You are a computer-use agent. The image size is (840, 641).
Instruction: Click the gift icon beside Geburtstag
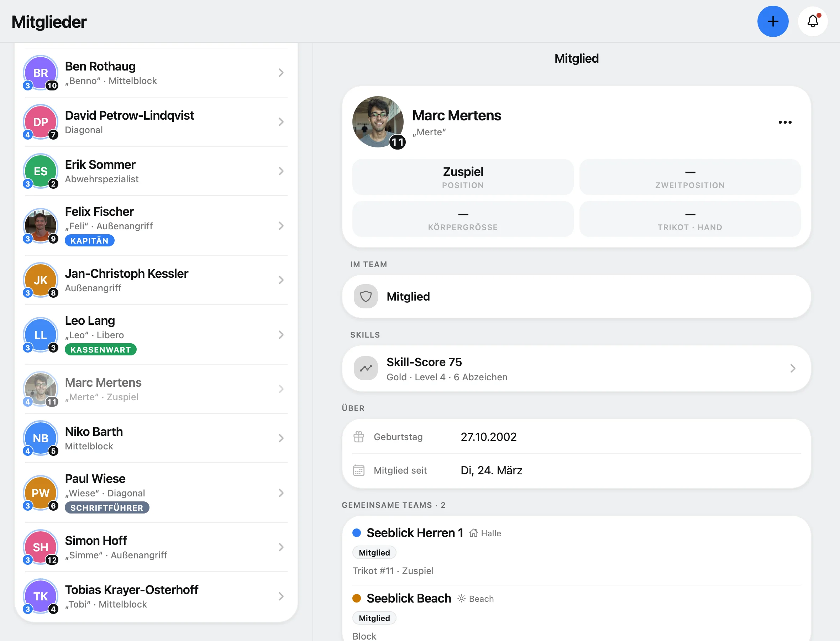point(359,437)
